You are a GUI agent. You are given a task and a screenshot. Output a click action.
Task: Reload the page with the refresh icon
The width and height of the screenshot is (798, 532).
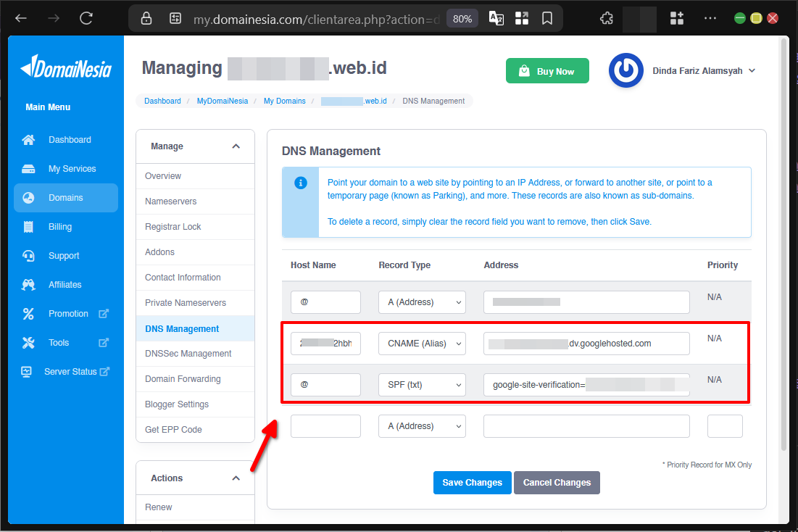click(x=86, y=19)
